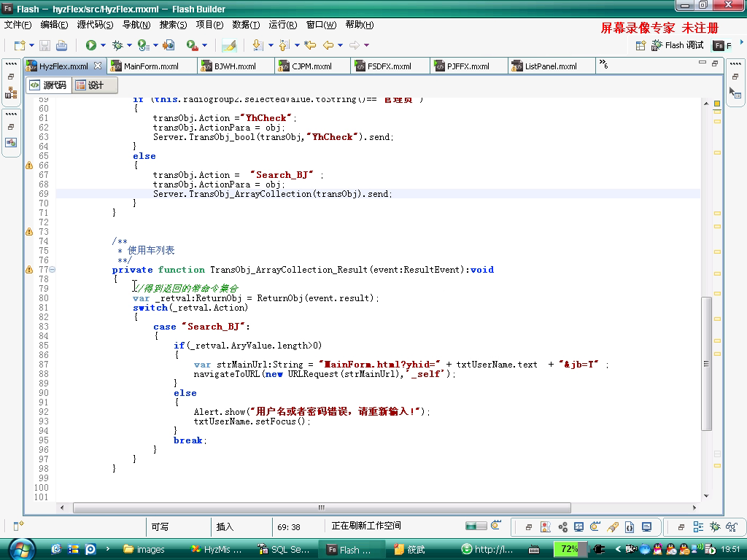Minimize the editor area
The height and width of the screenshot is (560, 747).
coord(703,63)
